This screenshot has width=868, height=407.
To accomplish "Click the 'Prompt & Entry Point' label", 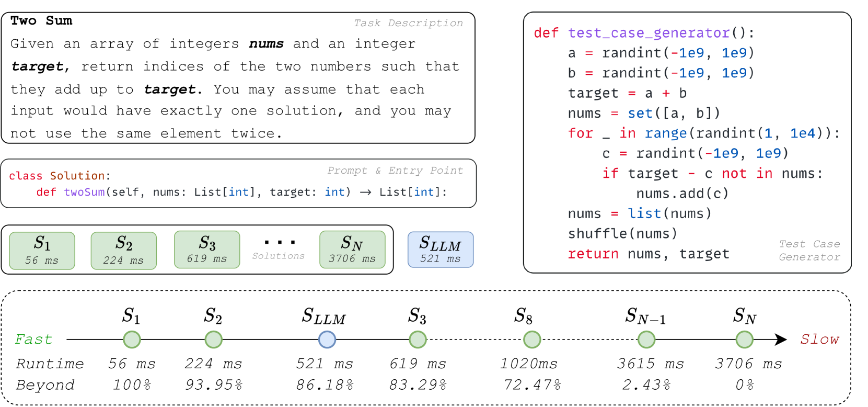I will [395, 171].
